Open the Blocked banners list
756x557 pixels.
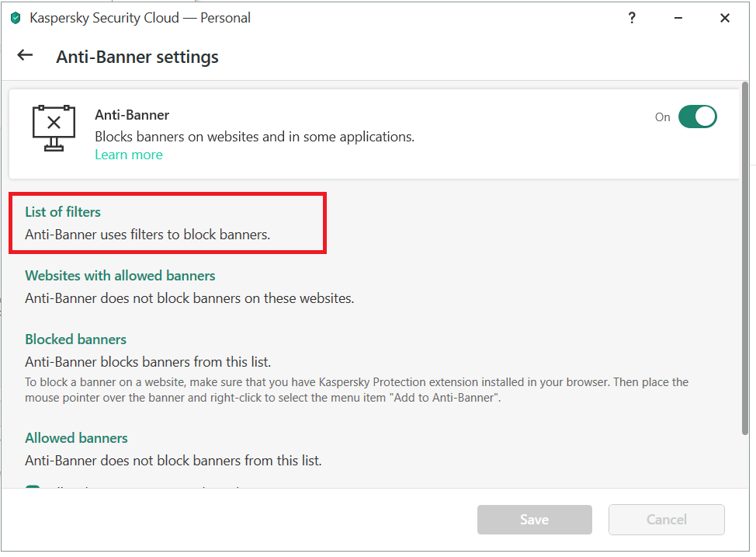coord(76,339)
